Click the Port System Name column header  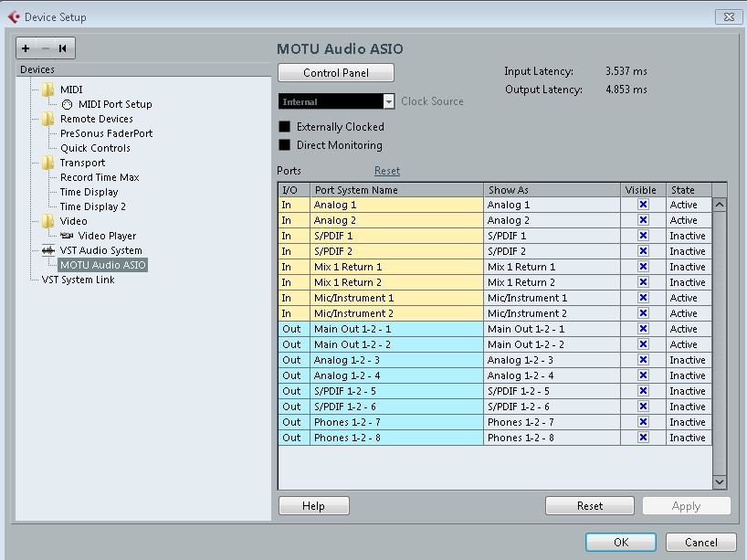(397, 190)
